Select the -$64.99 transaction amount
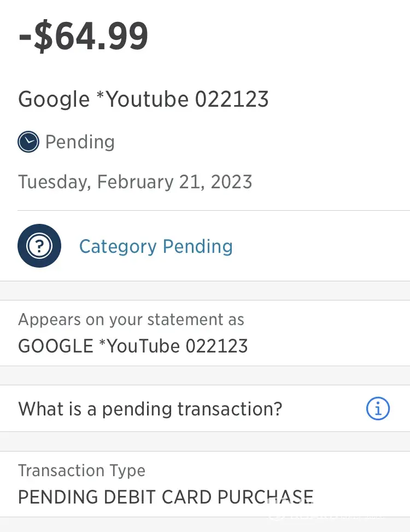410x532 pixels. [x=84, y=36]
